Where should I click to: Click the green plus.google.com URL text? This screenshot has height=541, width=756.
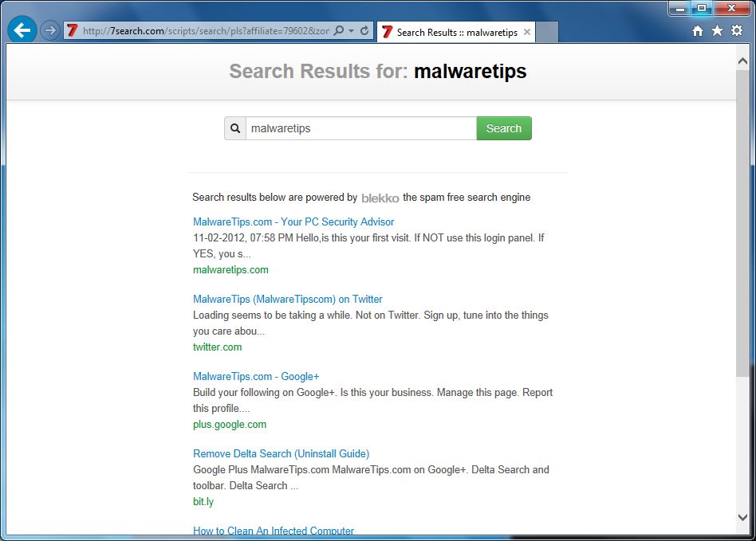coord(230,425)
